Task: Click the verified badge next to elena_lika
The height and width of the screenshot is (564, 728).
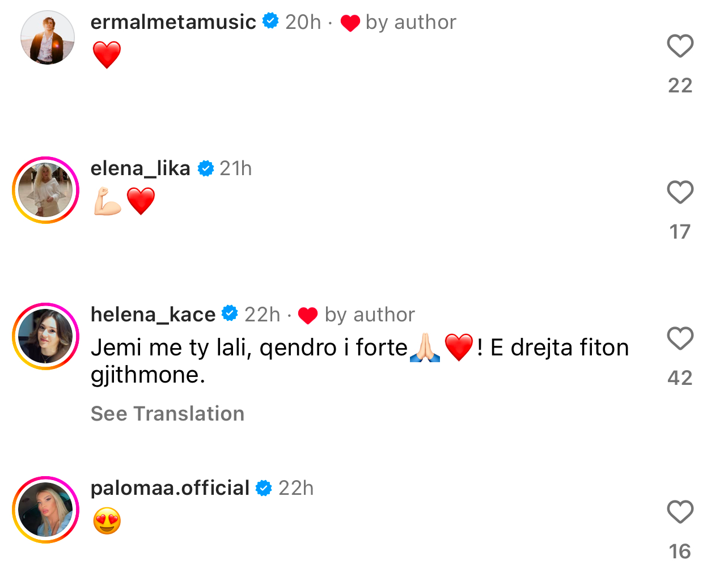Action: pos(205,168)
